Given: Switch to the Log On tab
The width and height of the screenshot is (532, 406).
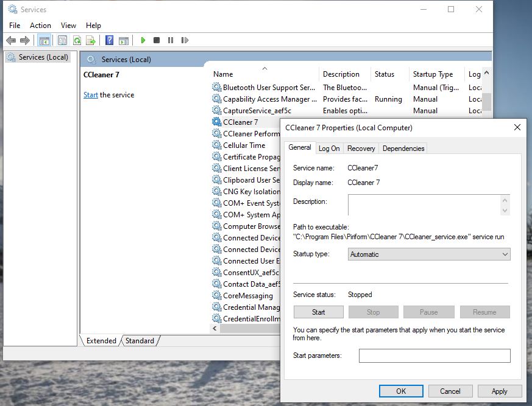Looking at the screenshot, I should [329, 148].
